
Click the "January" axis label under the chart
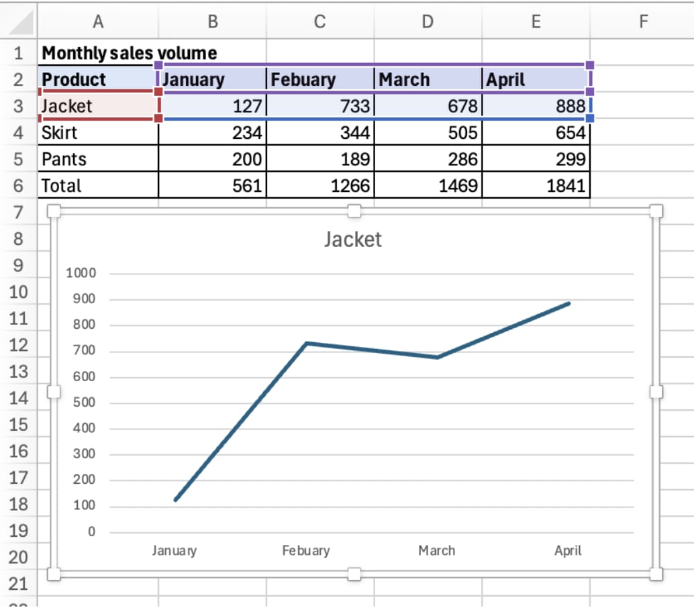(175, 550)
